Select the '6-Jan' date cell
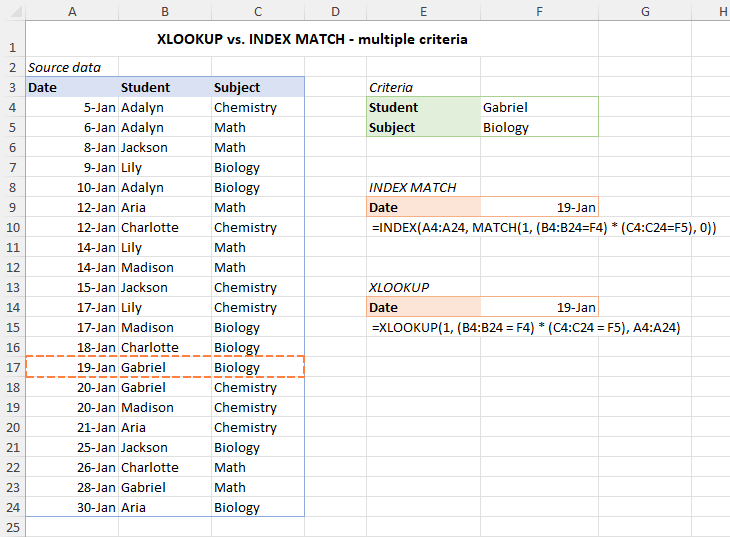Image resolution: width=730 pixels, height=537 pixels. (72, 128)
